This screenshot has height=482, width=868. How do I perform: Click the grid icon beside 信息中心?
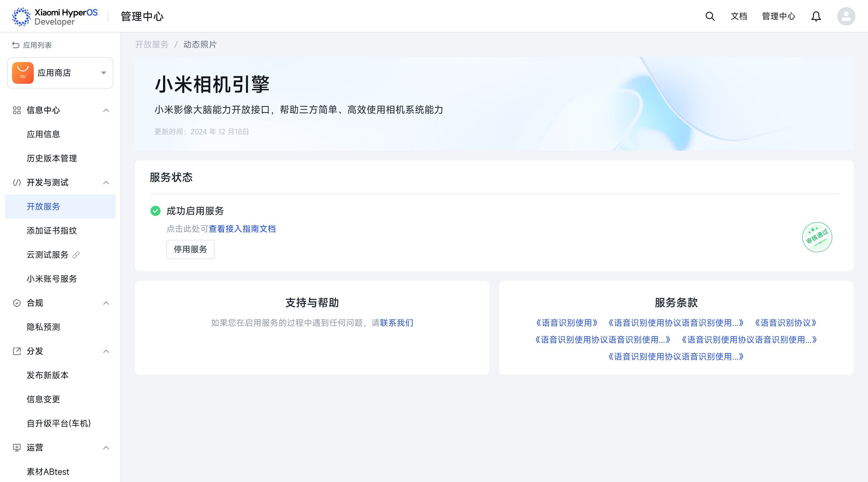pos(17,110)
